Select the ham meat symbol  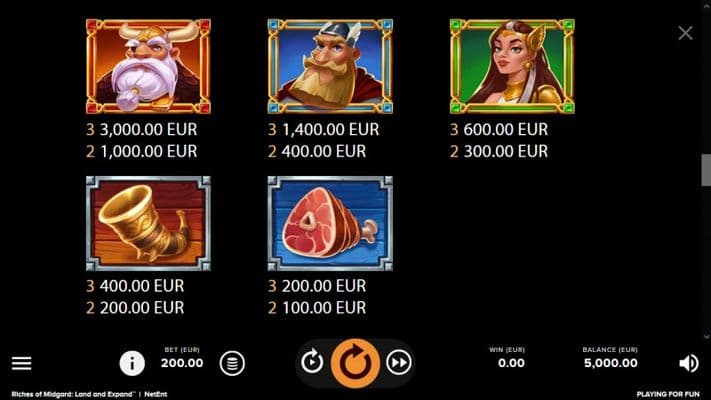coord(330,224)
